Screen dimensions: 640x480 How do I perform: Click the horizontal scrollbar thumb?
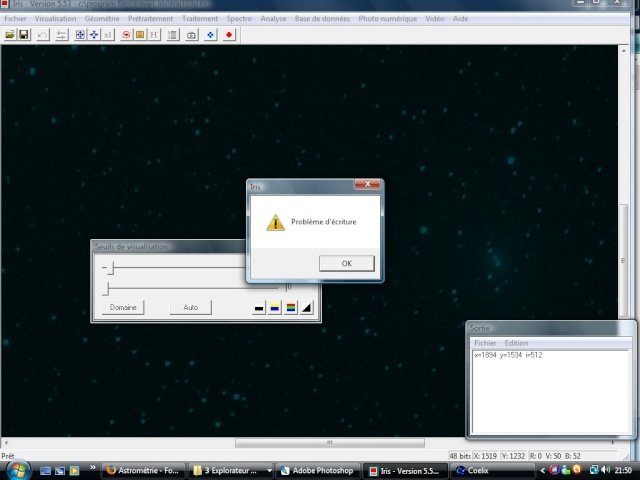(x=330, y=442)
